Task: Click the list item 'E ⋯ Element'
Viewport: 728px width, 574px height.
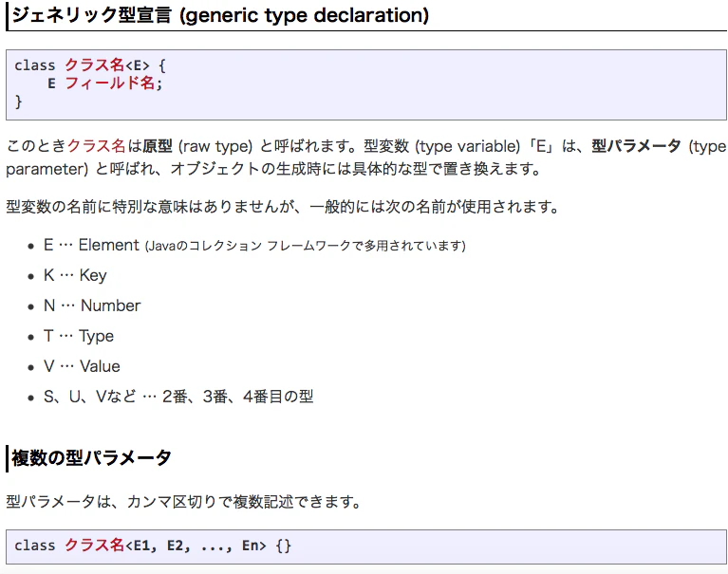Action: (91, 245)
